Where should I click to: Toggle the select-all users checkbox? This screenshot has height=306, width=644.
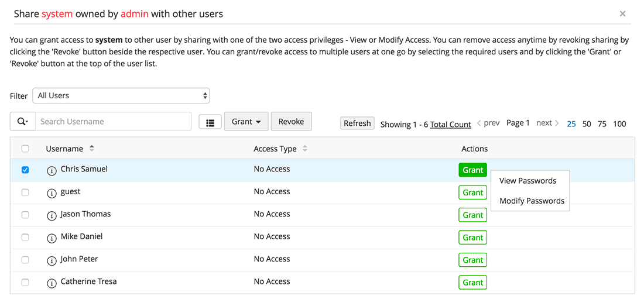tap(25, 149)
